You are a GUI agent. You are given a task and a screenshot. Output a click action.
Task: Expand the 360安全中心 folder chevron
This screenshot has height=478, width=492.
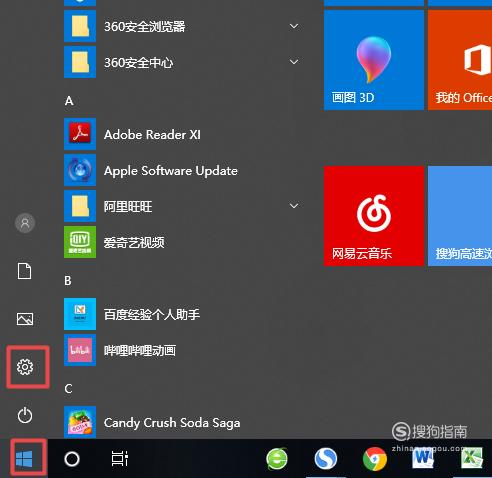coord(294,62)
